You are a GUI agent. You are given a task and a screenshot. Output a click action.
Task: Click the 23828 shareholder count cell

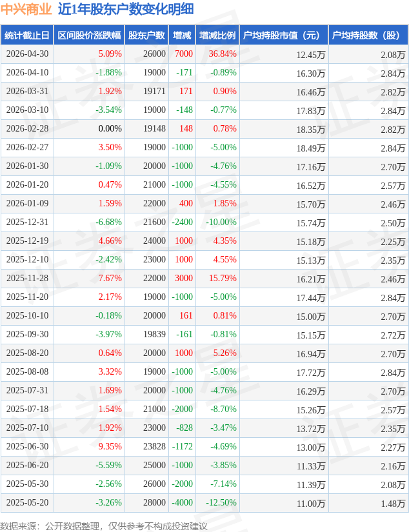point(154,446)
